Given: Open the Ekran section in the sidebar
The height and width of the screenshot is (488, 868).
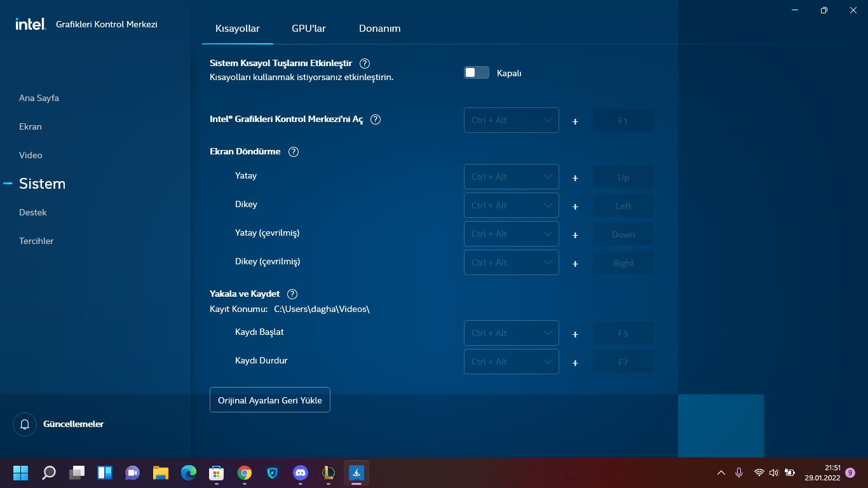Looking at the screenshot, I should pyautogui.click(x=31, y=126).
